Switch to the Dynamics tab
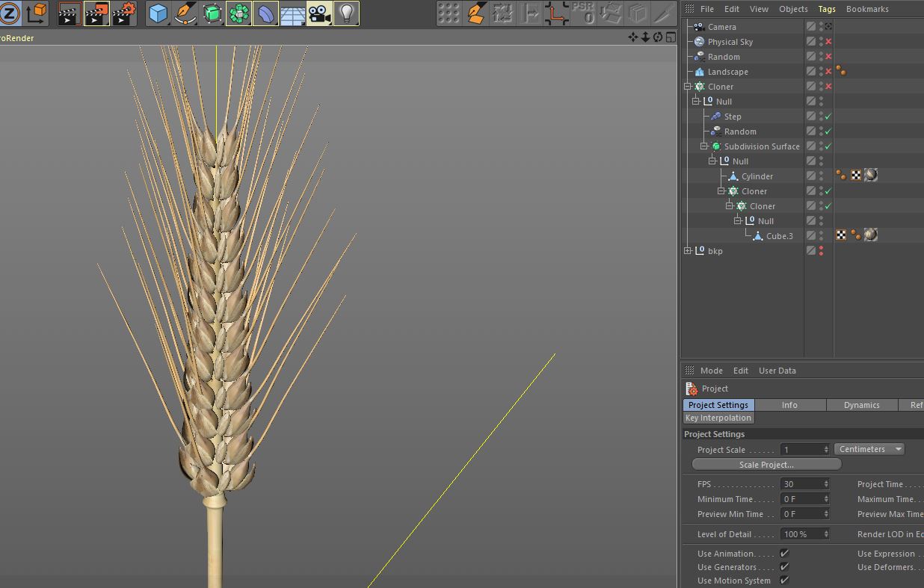The image size is (924, 588). click(861, 405)
